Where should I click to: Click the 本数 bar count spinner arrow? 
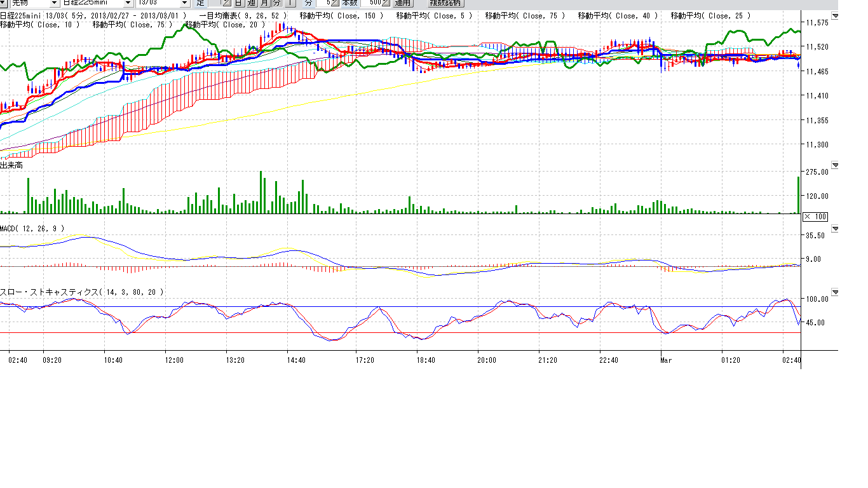(x=385, y=3)
